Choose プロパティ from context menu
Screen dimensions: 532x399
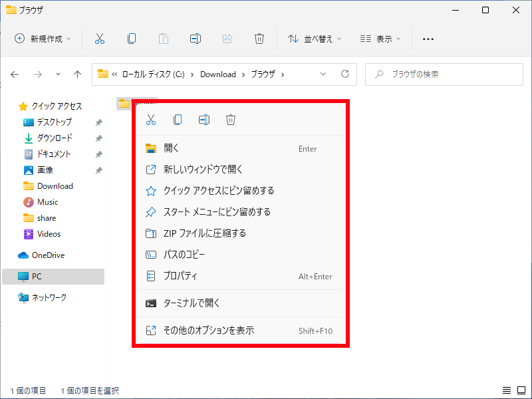tap(239, 276)
